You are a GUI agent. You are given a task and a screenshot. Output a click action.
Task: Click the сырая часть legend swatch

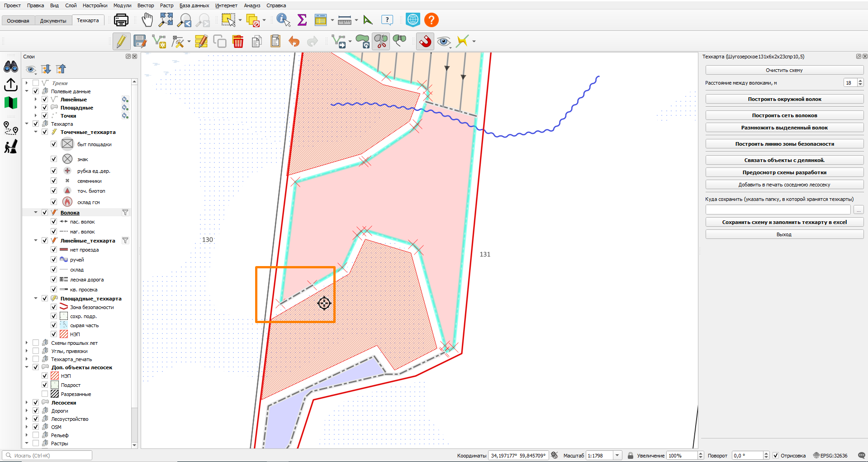coord(64,325)
